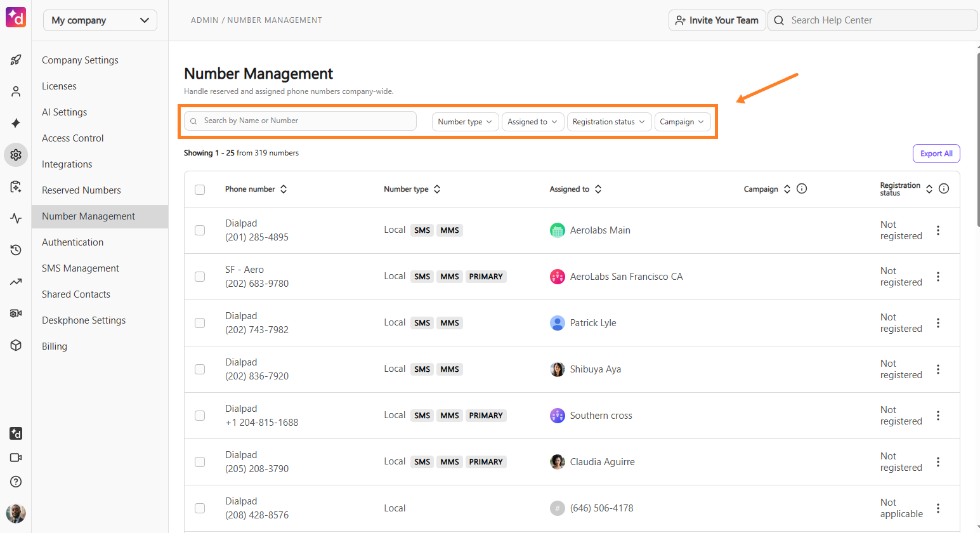The width and height of the screenshot is (980, 533).
Task: Click the Dialpad logo icon
Action: point(16,17)
